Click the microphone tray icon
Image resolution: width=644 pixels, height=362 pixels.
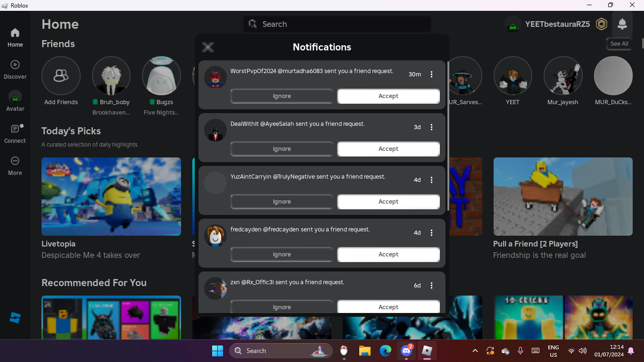point(520,351)
